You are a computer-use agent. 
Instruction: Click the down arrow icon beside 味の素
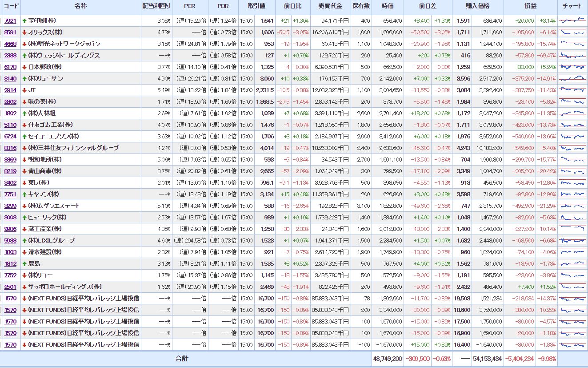24,102
